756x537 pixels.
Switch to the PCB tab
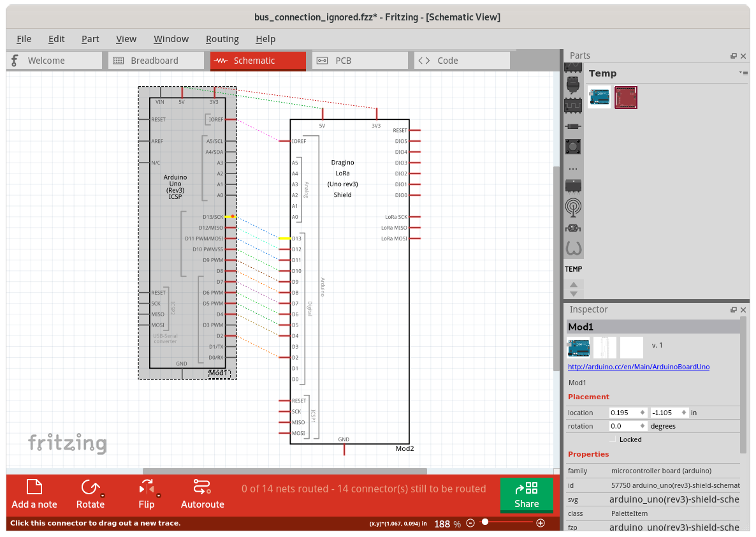(x=343, y=61)
